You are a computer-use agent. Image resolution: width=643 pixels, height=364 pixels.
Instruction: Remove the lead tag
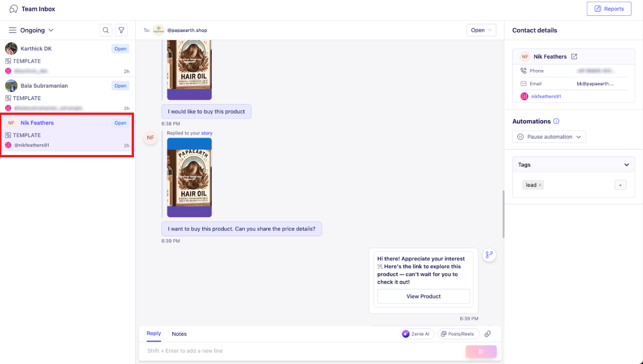(540, 185)
